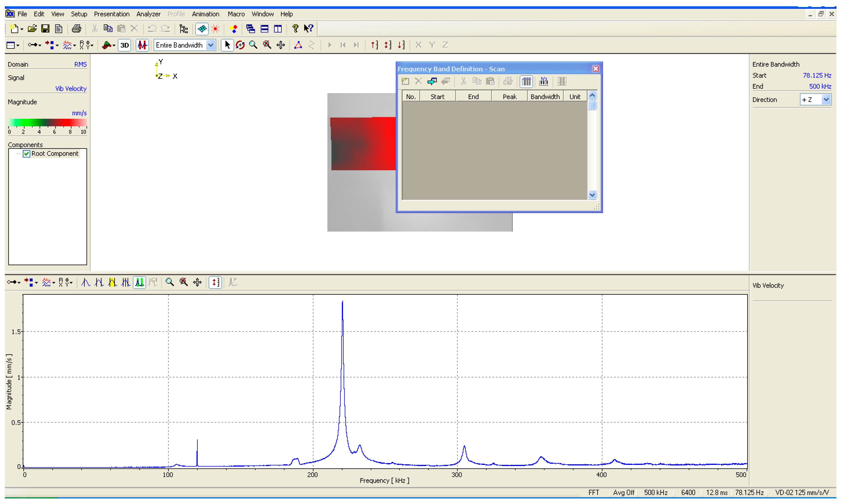Open the Entire Bandwidth dropdown
Viewport: 841px width, 504px height.
click(x=211, y=45)
